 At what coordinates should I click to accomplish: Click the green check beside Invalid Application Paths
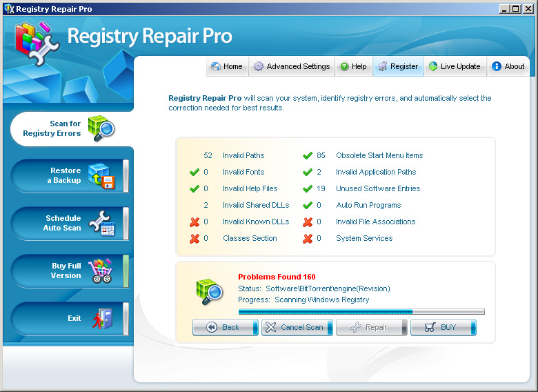[308, 172]
